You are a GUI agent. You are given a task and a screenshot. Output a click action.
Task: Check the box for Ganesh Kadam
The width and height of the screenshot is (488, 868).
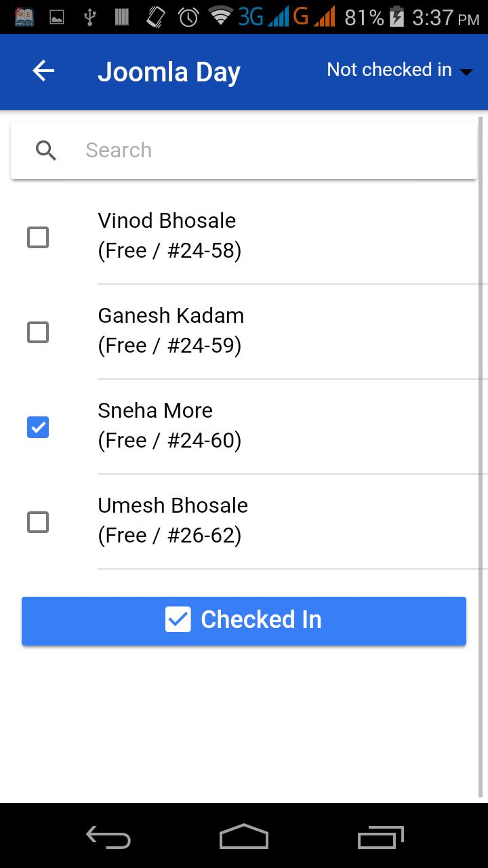click(38, 332)
